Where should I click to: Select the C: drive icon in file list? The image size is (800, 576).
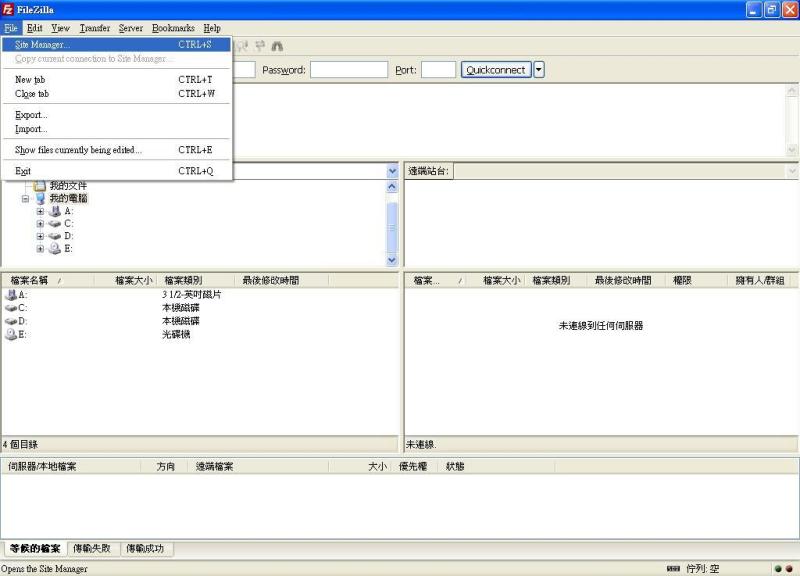11,308
